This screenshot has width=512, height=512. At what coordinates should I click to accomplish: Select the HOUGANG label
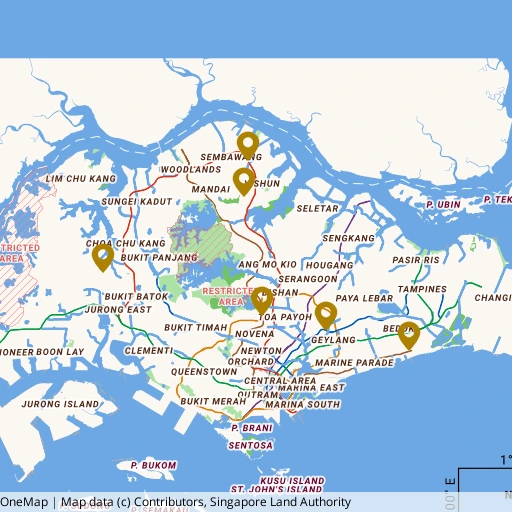point(330,265)
